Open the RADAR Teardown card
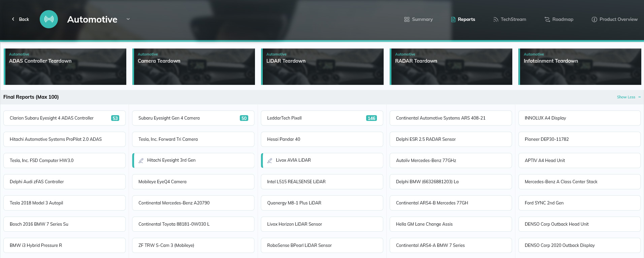The image size is (644, 258). tap(451, 67)
